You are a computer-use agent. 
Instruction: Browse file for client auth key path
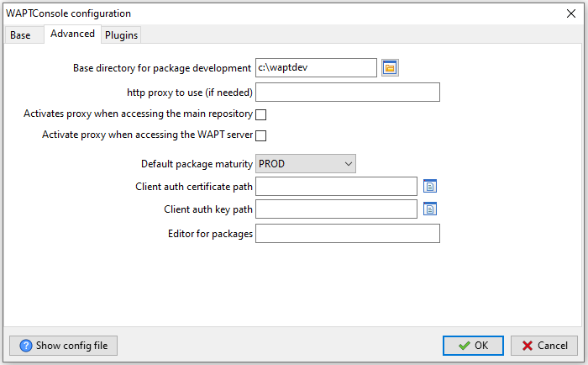click(x=430, y=209)
